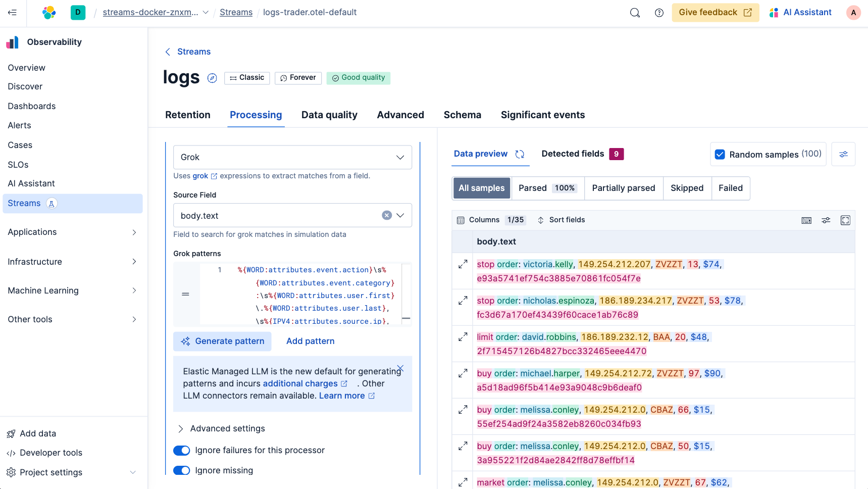Turn off Ignore missing toggle
Viewport: 868px width, 489px height.
(x=182, y=471)
